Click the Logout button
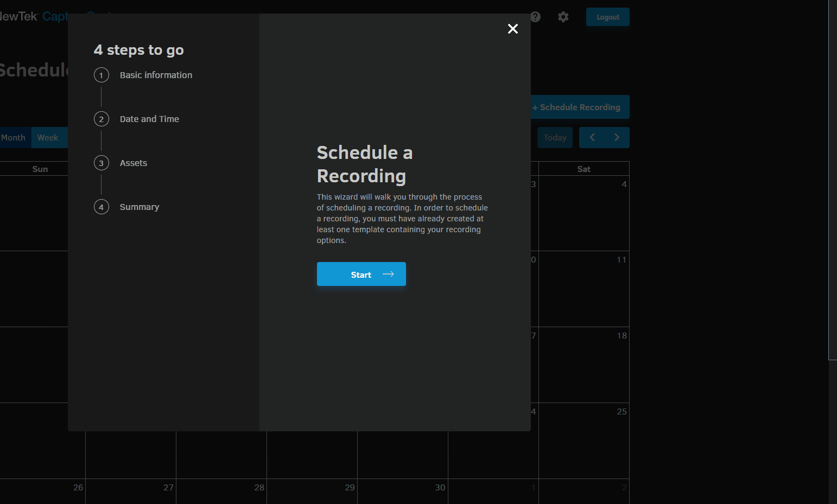837x504 pixels. tap(607, 17)
